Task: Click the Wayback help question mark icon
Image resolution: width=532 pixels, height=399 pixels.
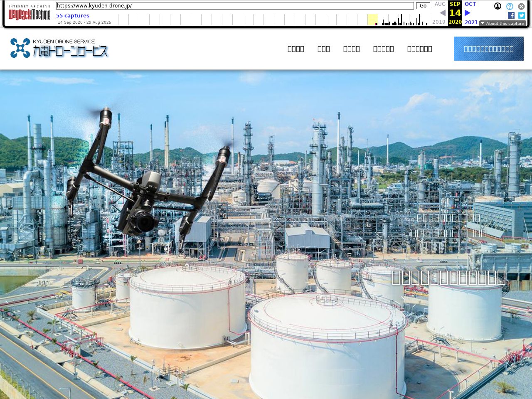Action: click(x=510, y=6)
